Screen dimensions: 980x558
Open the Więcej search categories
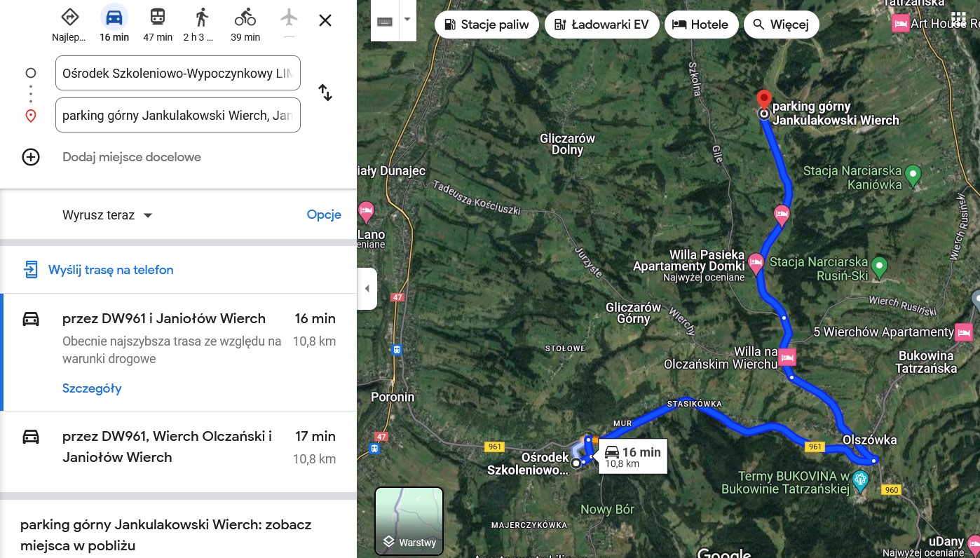click(x=781, y=25)
